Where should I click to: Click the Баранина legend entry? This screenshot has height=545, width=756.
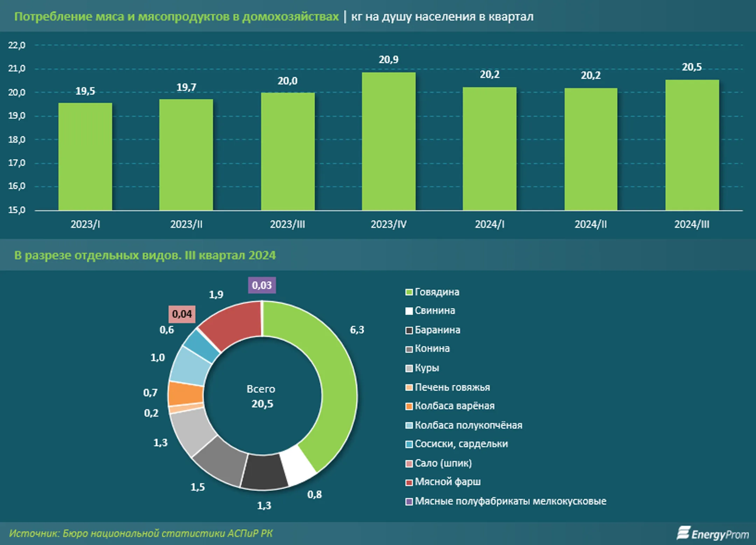pyautogui.click(x=433, y=330)
